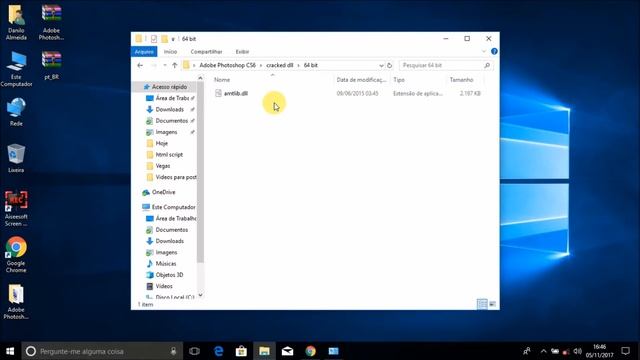Go back with the back arrow
Screen dimensions: 640x360
[x=140, y=65]
